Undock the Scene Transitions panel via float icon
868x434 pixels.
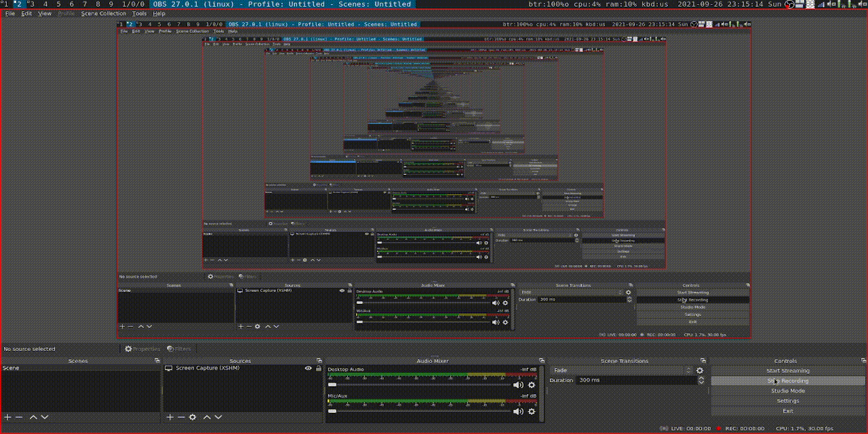[702, 360]
